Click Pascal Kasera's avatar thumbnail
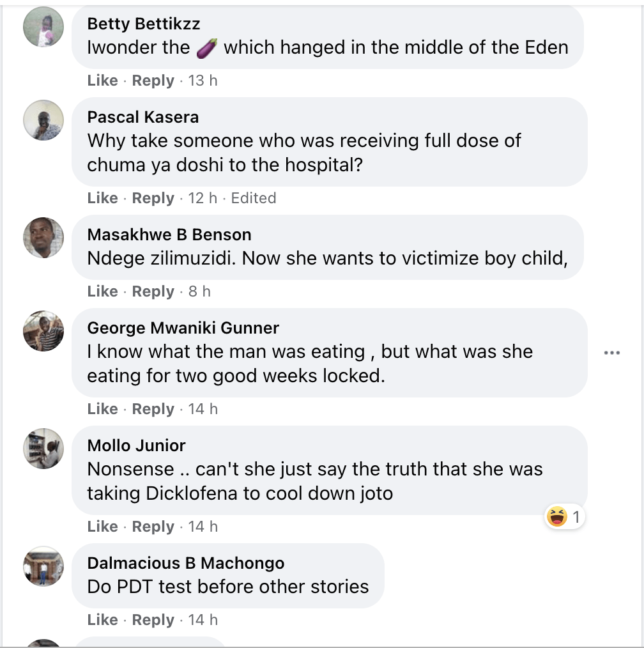This screenshot has width=644, height=648. [x=43, y=120]
